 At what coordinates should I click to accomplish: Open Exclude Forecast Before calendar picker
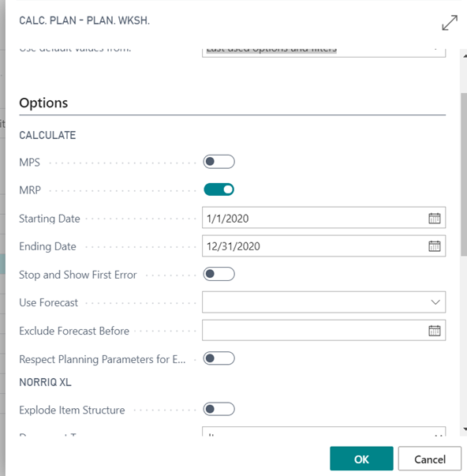434,330
